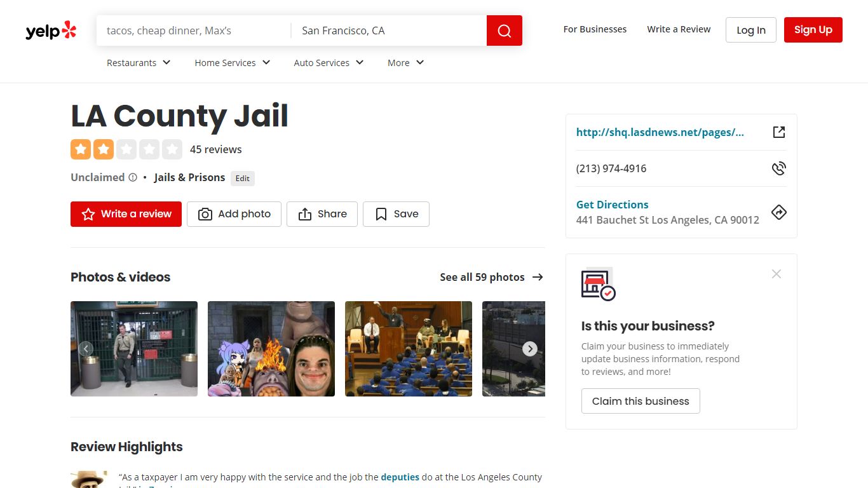
Task: Click the phone call icon
Action: [x=779, y=168]
